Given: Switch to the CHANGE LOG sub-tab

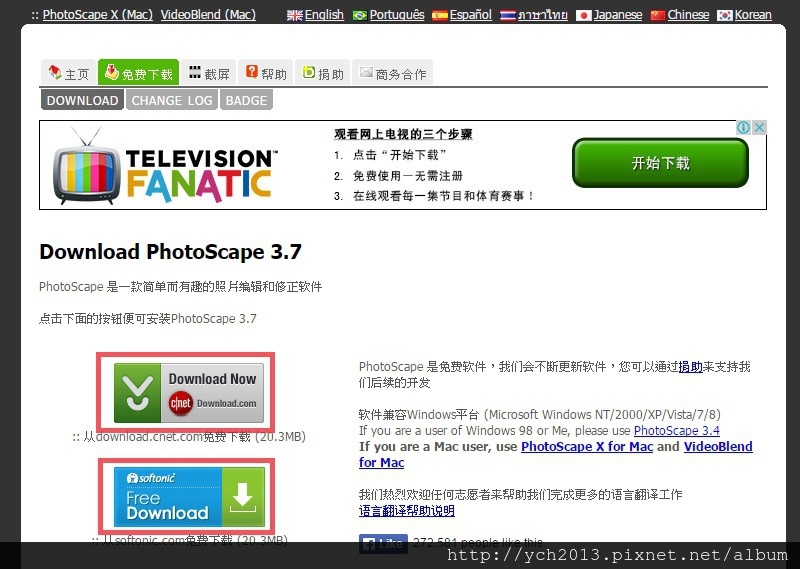Looking at the screenshot, I should tap(172, 100).
